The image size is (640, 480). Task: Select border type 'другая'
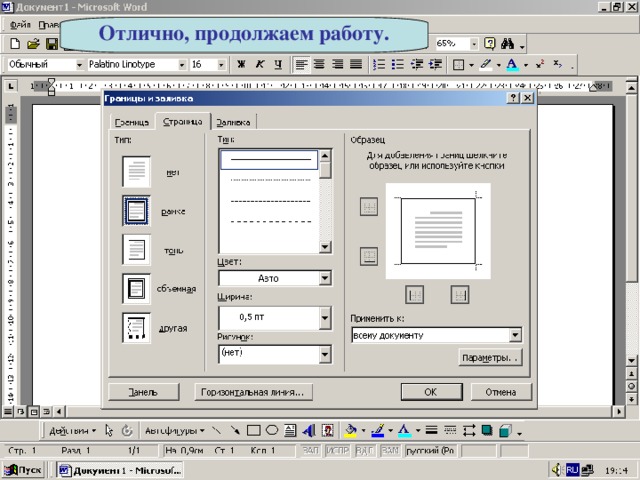[136, 328]
